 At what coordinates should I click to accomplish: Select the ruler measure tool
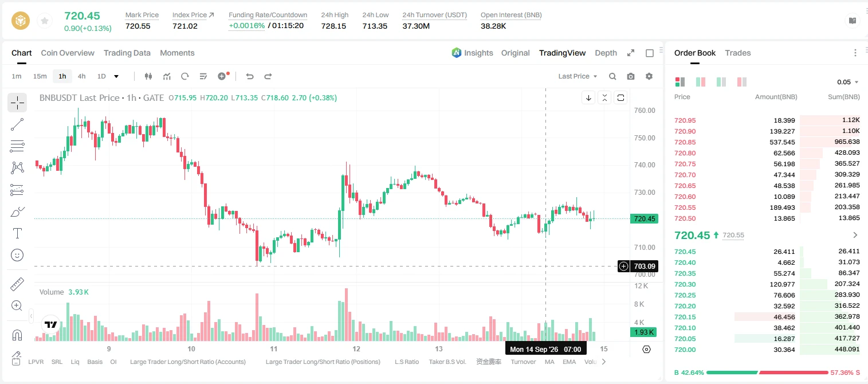[17, 284]
